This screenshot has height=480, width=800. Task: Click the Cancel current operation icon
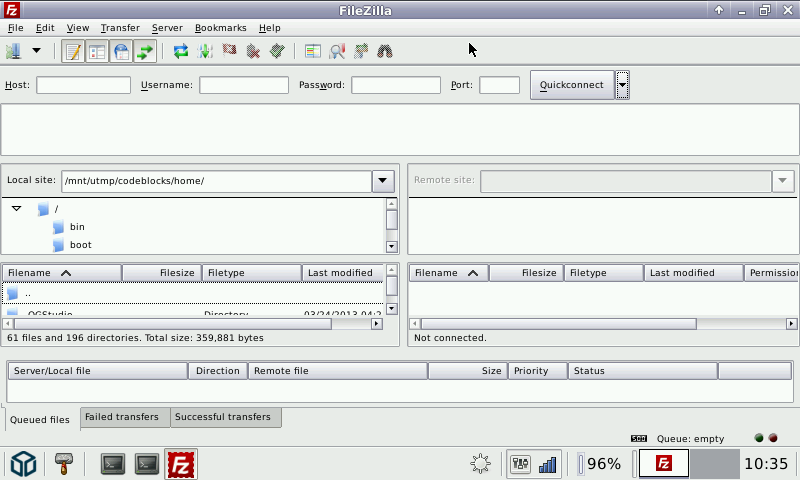click(229, 51)
